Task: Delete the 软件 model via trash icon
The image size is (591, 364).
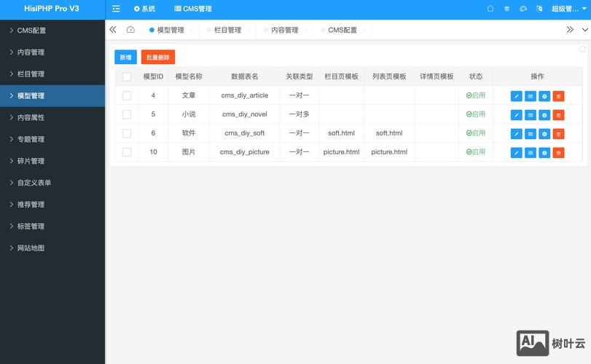Action: 559,134
